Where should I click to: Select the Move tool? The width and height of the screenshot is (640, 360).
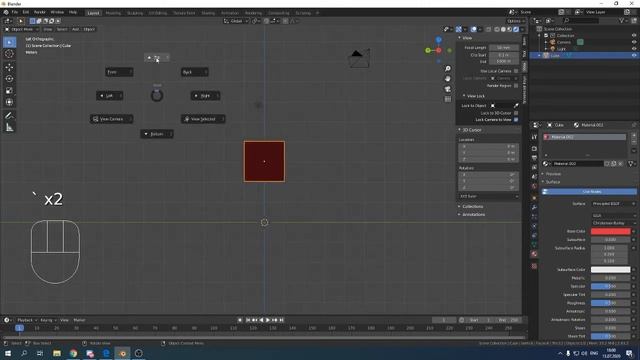pos(9,67)
